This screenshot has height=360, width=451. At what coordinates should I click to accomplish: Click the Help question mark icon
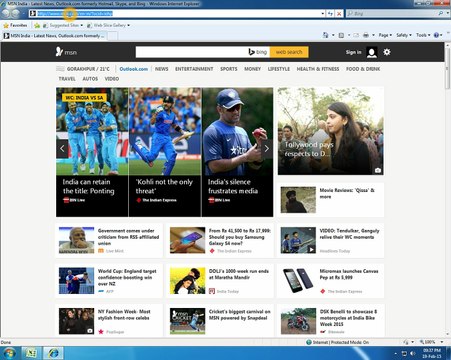pyautogui.click(x=436, y=35)
